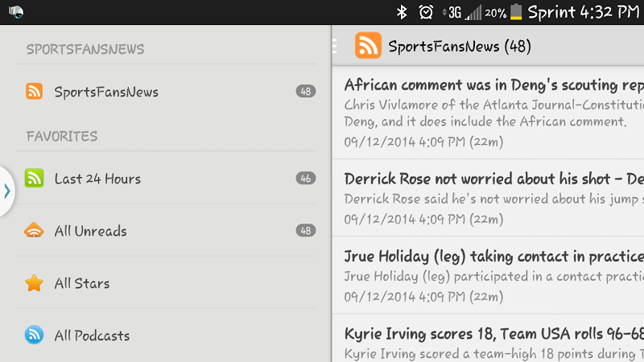Viewport: 644px width, 362px height.
Task: Click the 46 badge on Last 24 Hours
Action: click(x=306, y=178)
